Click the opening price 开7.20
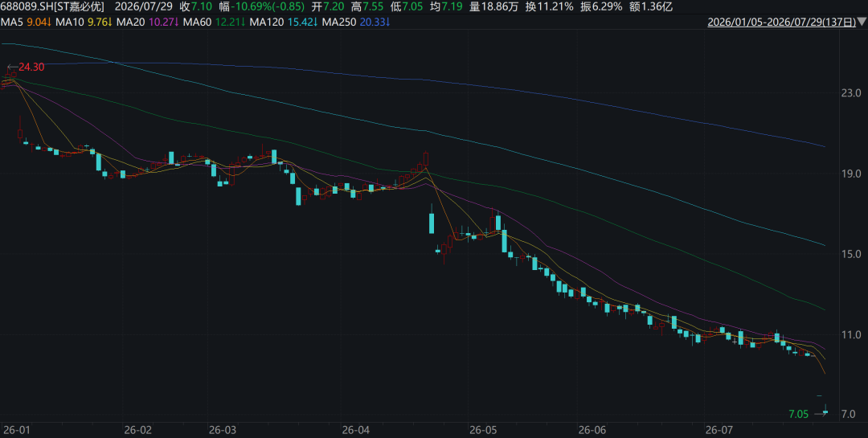 (x=328, y=7)
